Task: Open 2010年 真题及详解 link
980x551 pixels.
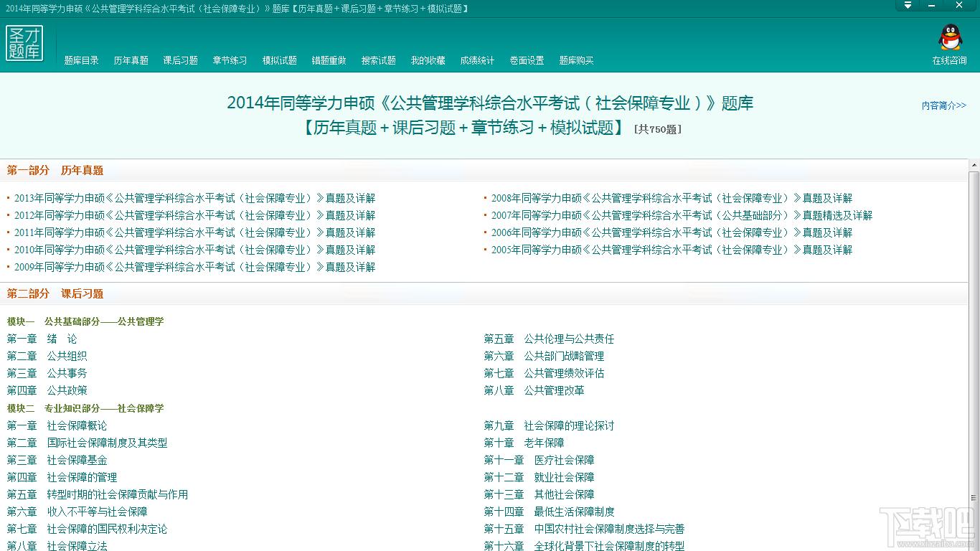Action: (x=194, y=250)
